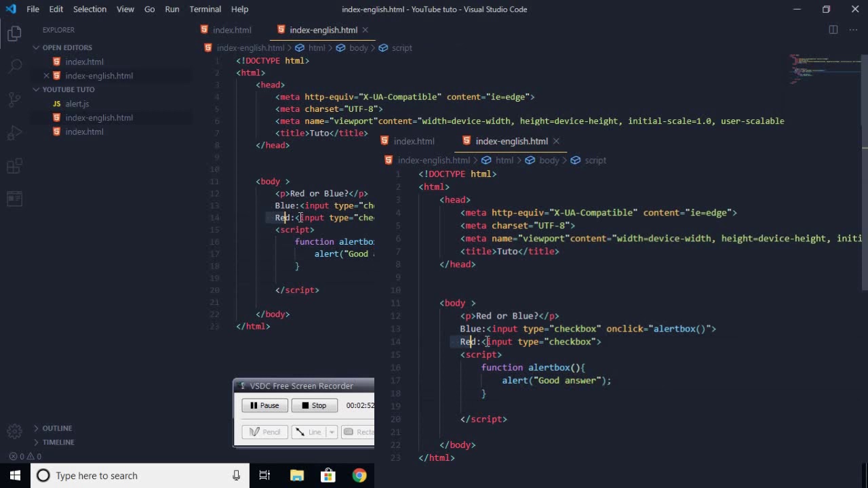Screen dimensions: 868x488
Task: Open the Line tool dropdown arrow
Action: (x=332, y=432)
